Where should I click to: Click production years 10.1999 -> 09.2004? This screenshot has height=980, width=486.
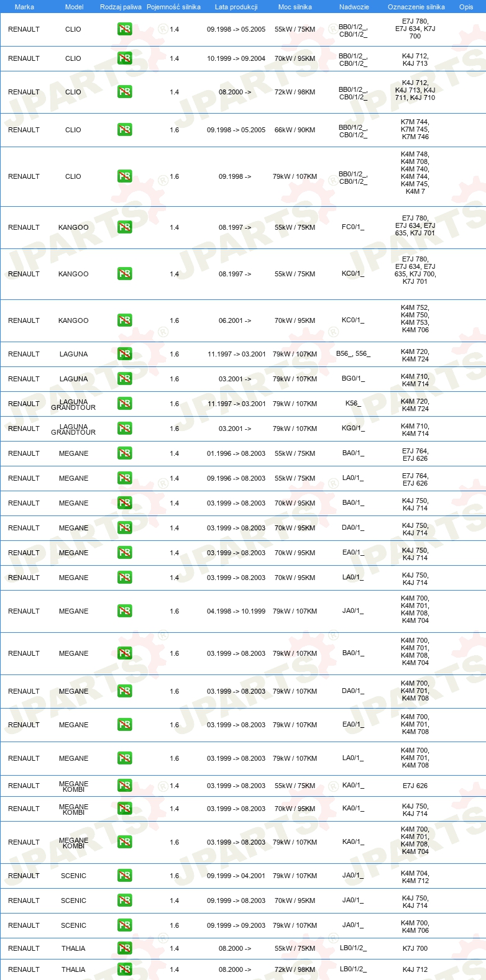236,58
